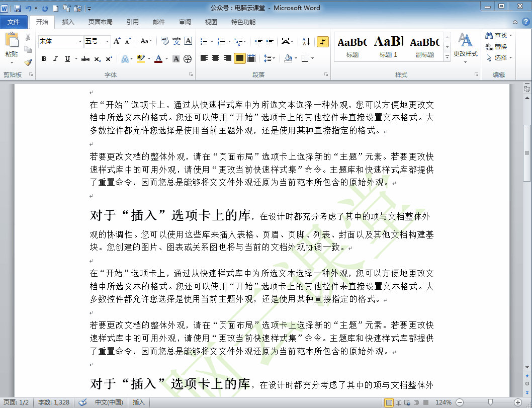Screen dimensions: 532x408
Task: Click the Format Painter brush icon
Action: (x=28, y=62)
